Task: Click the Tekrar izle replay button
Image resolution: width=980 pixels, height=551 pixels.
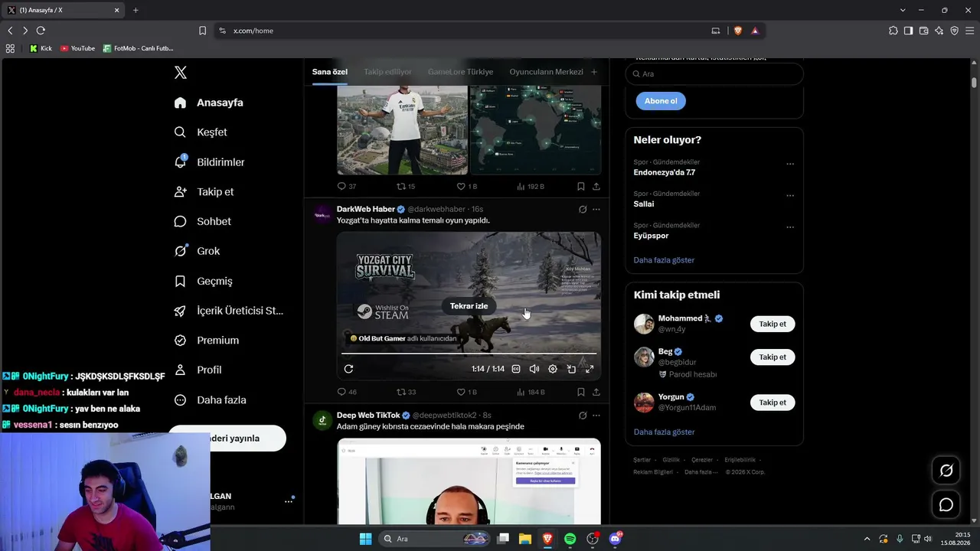Action: tap(469, 306)
